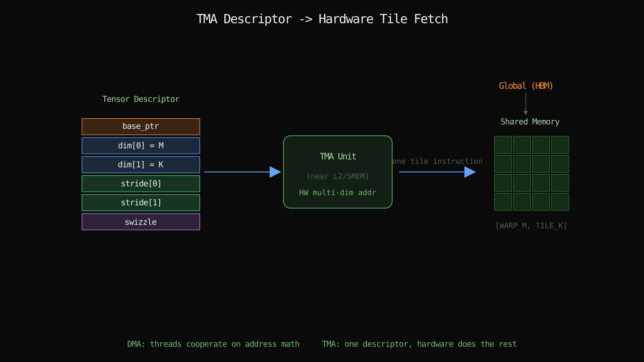Click the [WARP_M, TILE_K] caption
644x362 pixels.
[x=531, y=226]
